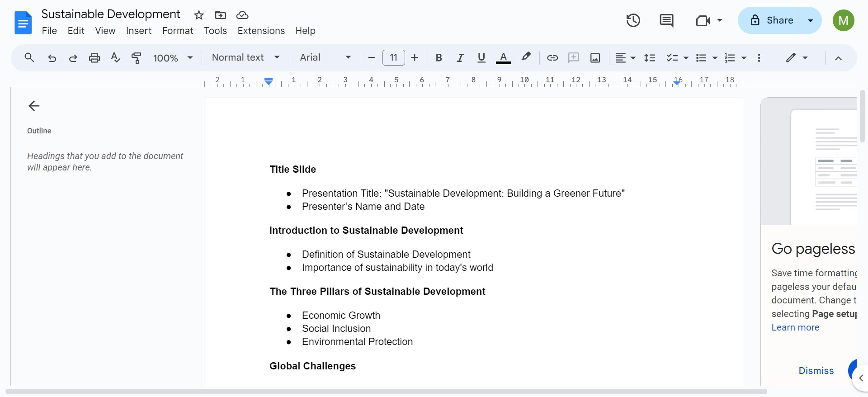Viewport: 868px width, 397px height.
Task: Open the text color picker
Action: click(503, 58)
